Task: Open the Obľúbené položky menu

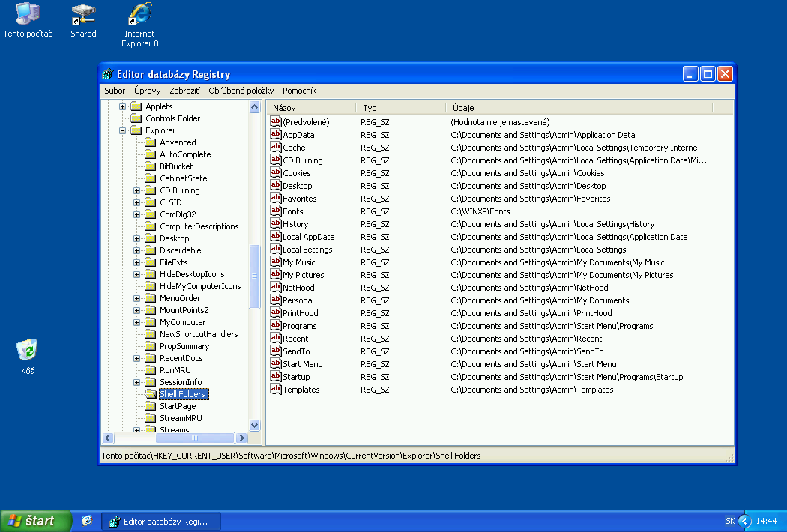Action: click(x=241, y=91)
